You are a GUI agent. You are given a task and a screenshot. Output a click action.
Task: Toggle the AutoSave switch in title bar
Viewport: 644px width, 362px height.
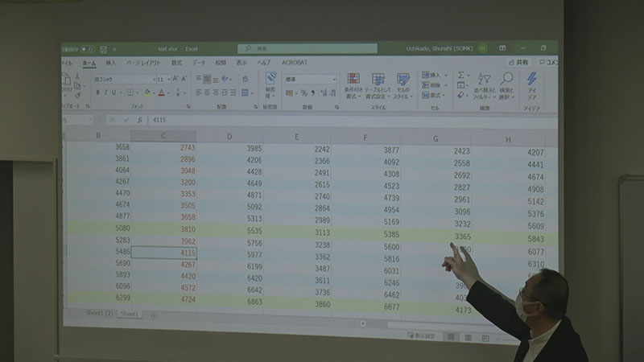pos(87,49)
